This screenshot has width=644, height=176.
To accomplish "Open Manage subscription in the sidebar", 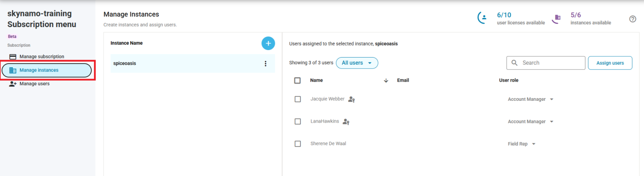I will pos(42,57).
